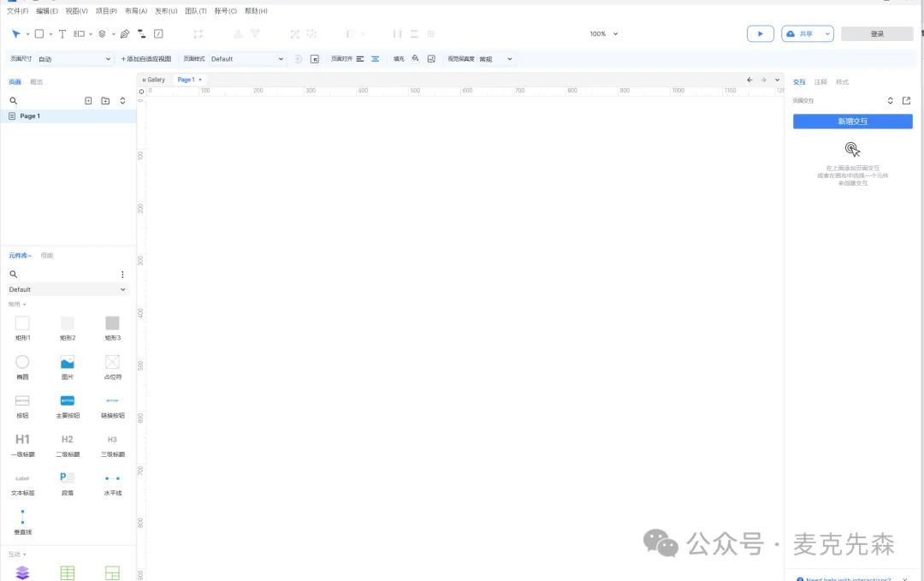This screenshot has height=581, width=924.
Task: Open the 共享 button dropdown arrow
Action: [x=827, y=34]
